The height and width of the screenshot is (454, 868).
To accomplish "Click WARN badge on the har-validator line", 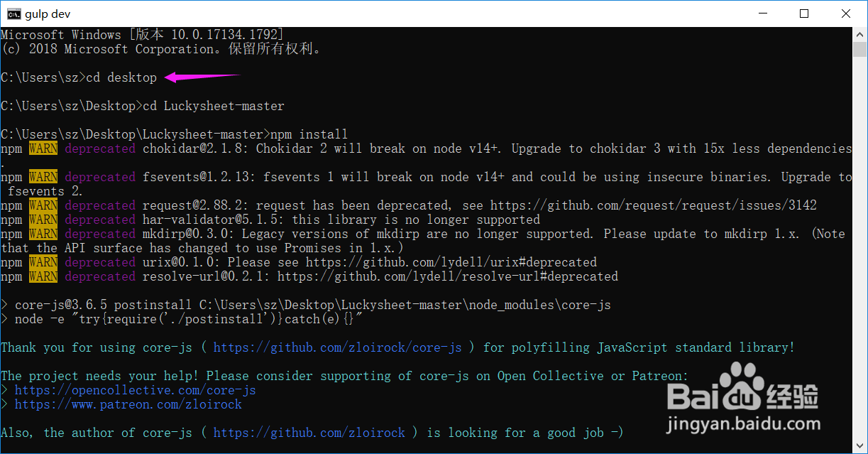I will 43,220.
